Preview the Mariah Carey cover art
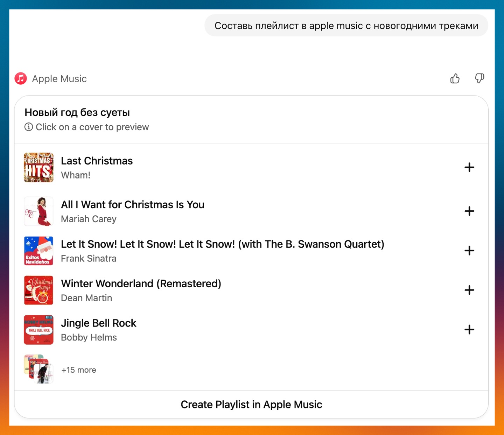Viewport: 504px width, 435px height. tap(38, 211)
